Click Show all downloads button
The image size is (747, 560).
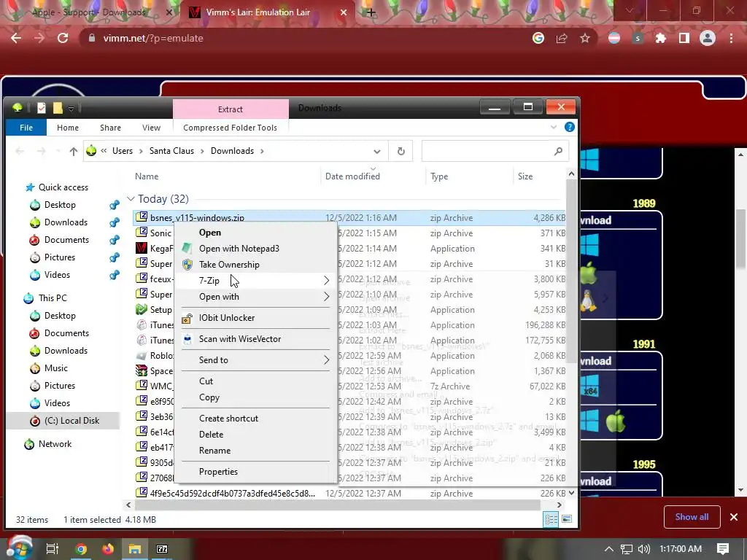point(692,517)
